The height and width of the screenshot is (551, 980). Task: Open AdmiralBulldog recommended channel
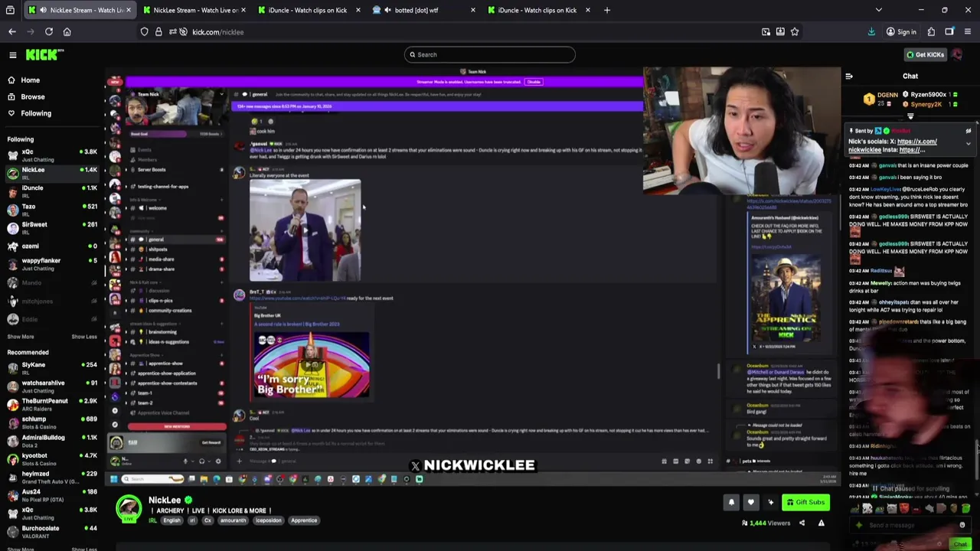point(52,441)
